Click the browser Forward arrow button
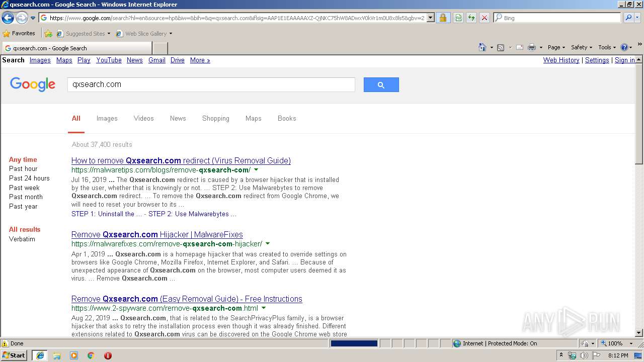The image size is (644, 362). coord(22,18)
